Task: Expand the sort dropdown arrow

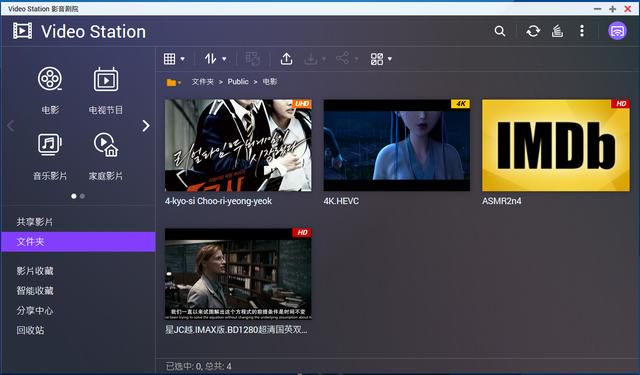Action: pos(224,59)
